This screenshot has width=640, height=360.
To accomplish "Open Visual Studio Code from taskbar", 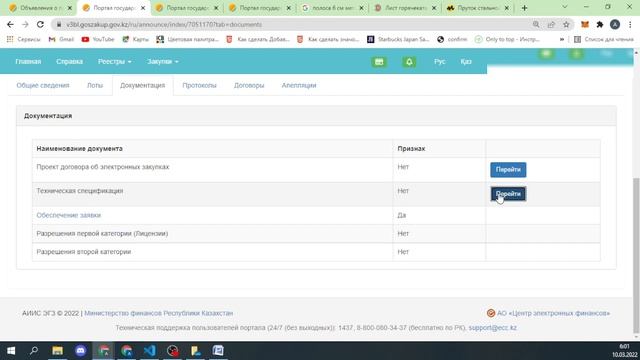I will [149, 351].
